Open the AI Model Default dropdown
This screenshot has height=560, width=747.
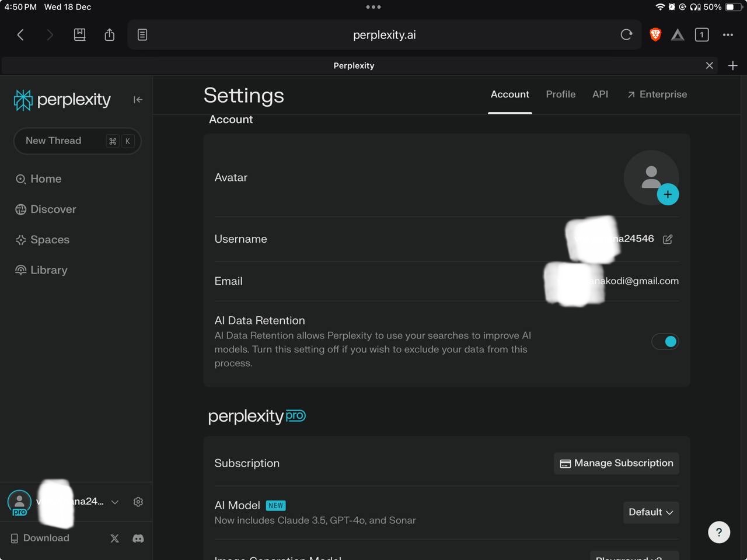tap(651, 512)
